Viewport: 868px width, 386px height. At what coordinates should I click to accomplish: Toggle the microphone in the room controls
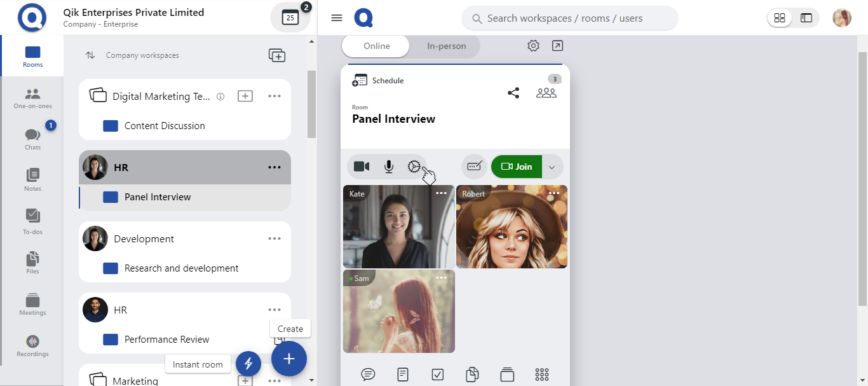tap(389, 167)
